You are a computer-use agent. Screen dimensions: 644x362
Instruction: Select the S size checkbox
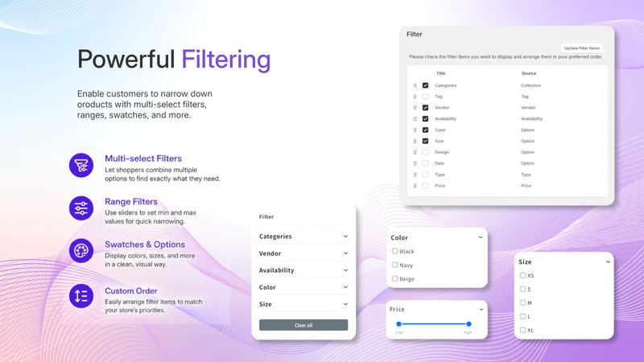click(522, 289)
